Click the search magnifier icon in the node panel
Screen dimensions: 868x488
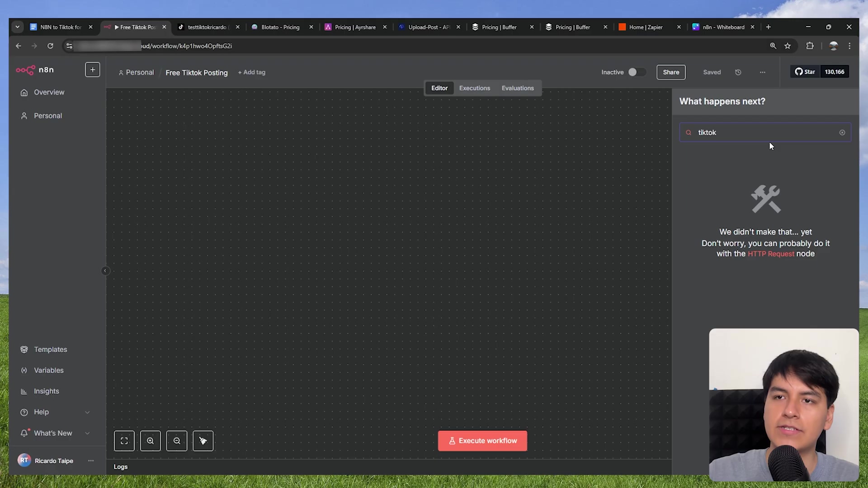pyautogui.click(x=689, y=132)
